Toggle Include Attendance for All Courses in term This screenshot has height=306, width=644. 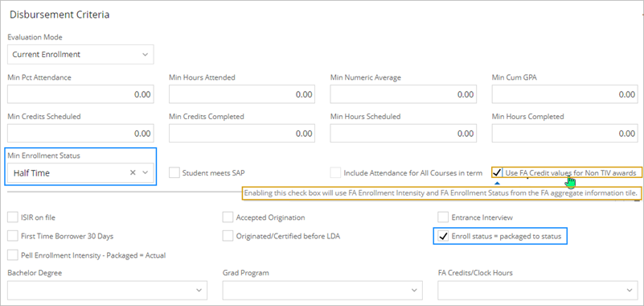(335, 173)
